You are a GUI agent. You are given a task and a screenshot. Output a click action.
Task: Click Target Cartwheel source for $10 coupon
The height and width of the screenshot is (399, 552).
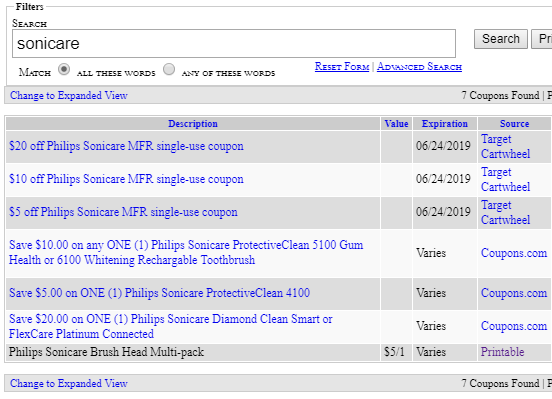pyautogui.click(x=506, y=180)
